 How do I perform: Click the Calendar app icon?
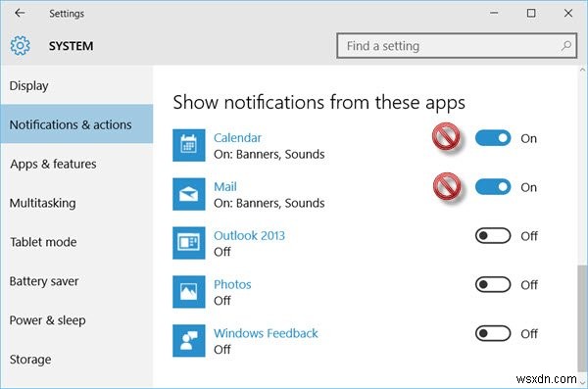tap(188, 145)
